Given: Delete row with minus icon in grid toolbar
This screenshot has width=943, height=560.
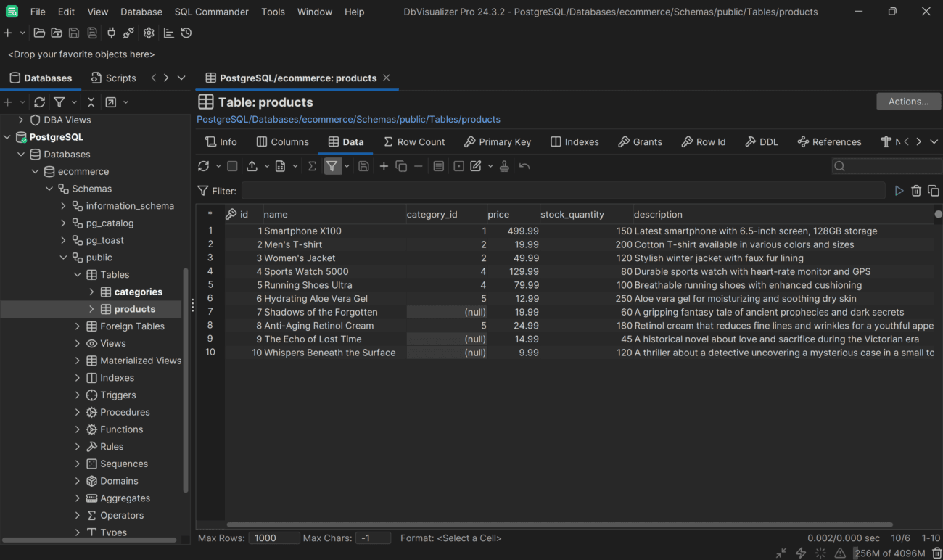Looking at the screenshot, I should click(x=419, y=166).
